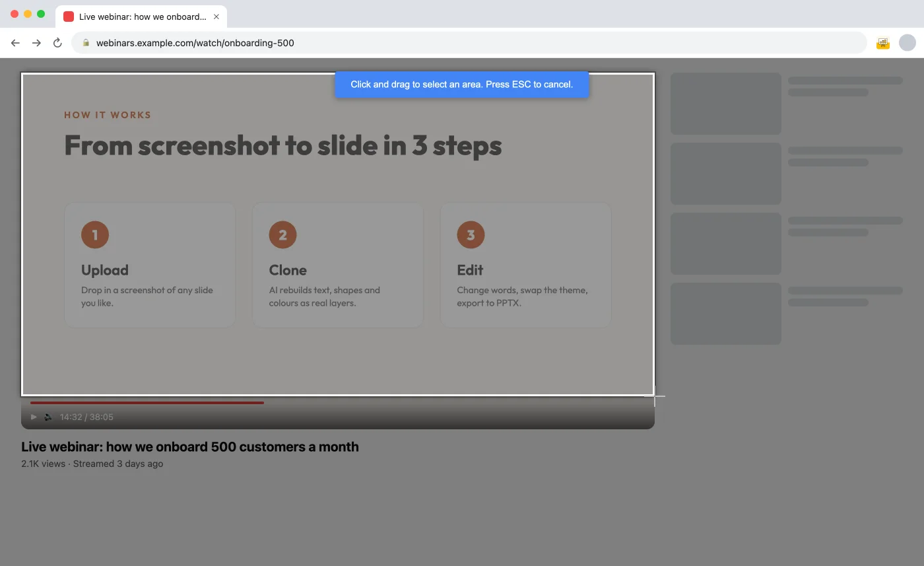Click the green macOS window zoom button

[41, 14]
